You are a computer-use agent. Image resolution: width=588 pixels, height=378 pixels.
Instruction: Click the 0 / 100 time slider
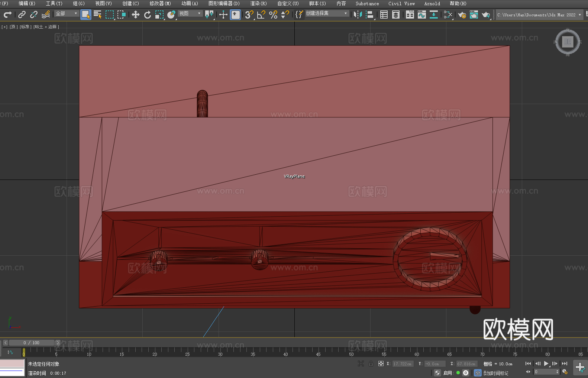(x=32, y=343)
